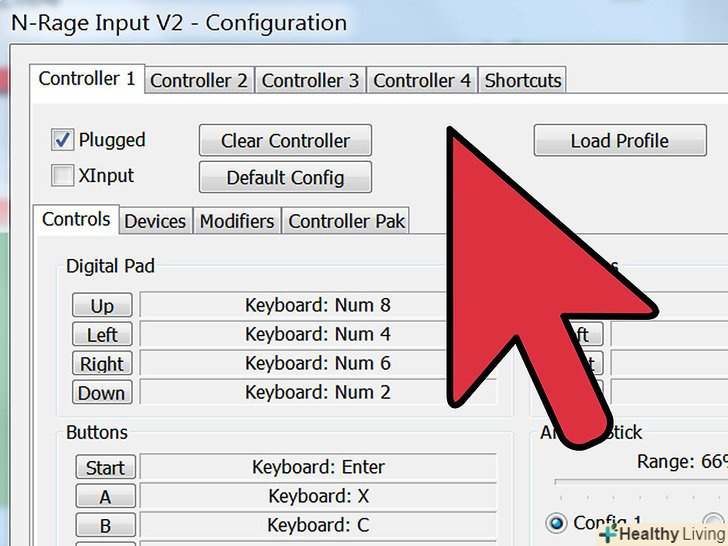728x546 pixels.
Task: Select the Controller 4 tab
Action: tap(422, 81)
